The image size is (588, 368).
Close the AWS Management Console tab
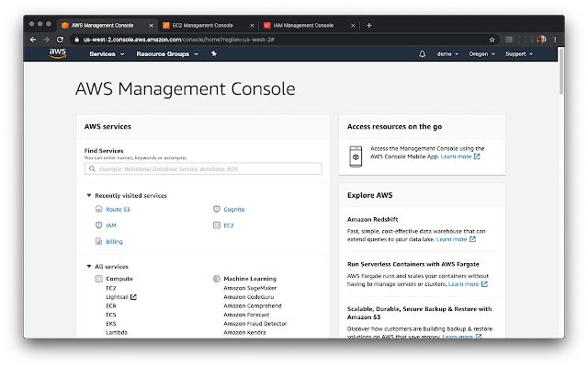click(151, 26)
